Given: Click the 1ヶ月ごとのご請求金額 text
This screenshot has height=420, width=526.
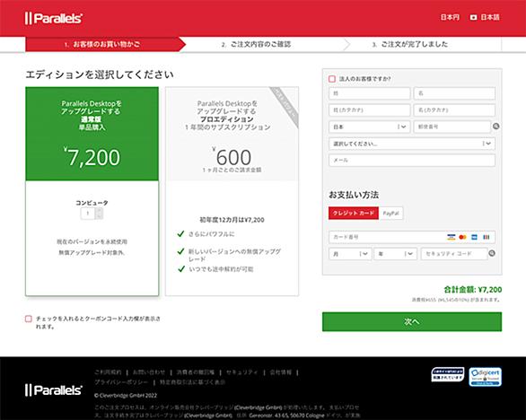Looking at the screenshot, I should (232, 171).
